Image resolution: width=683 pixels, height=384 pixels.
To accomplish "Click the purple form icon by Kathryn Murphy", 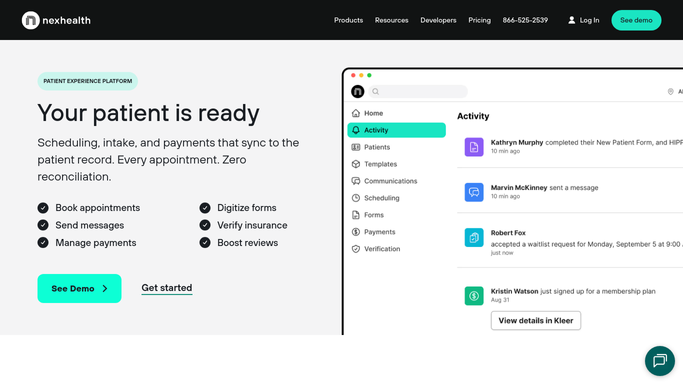I will click(x=473, y=147).
